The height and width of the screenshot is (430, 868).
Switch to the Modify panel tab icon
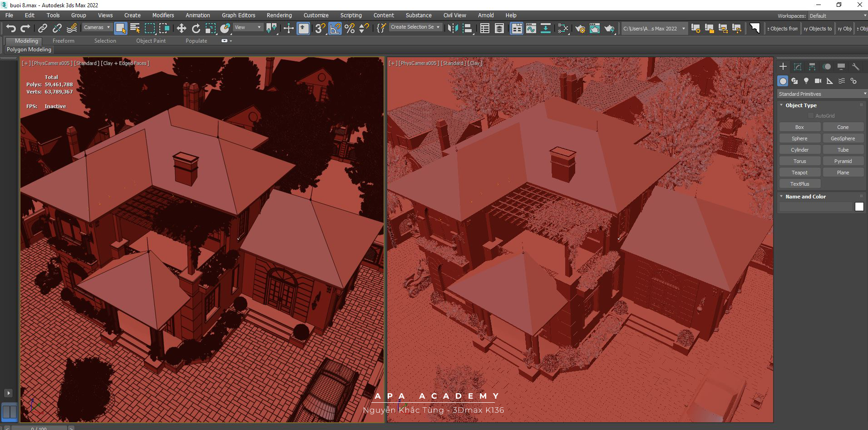click(797, 67)
